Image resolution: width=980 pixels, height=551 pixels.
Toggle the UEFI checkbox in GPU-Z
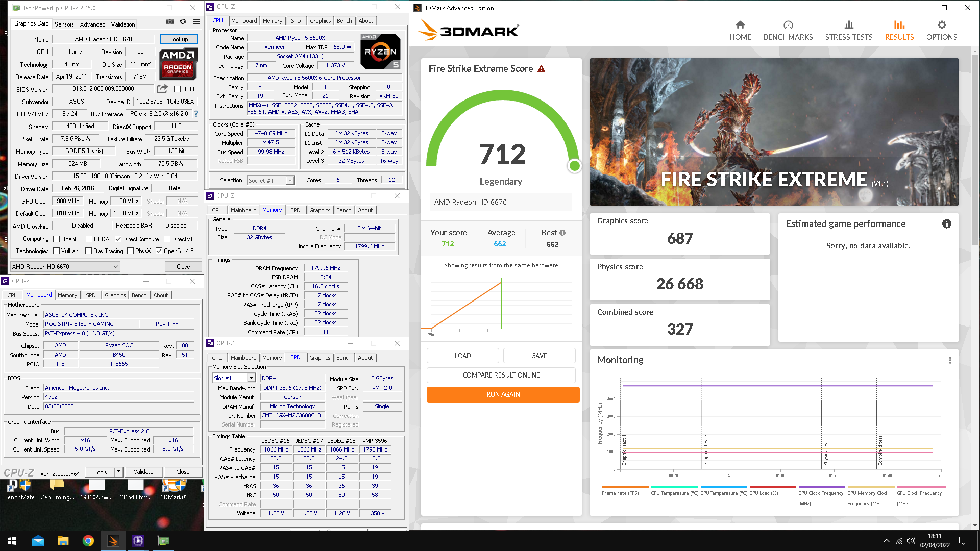click(x=178, y=89)
